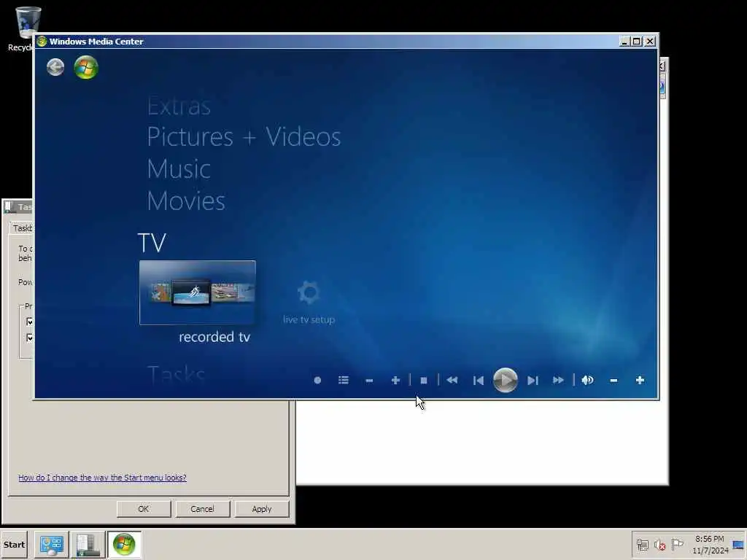
Task: Click channel down minus button
Action: [369, 381]
